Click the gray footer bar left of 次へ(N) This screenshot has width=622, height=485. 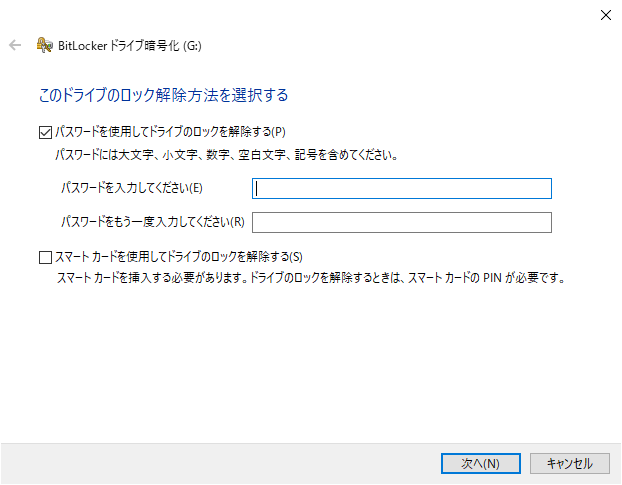[x=220, y=463]
